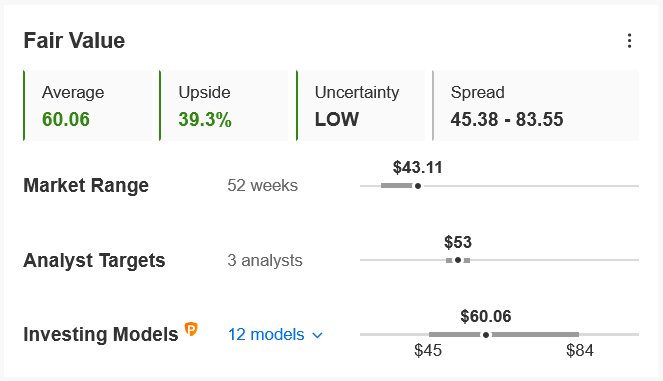Click the Analyst Targets $53 dot

458,260
